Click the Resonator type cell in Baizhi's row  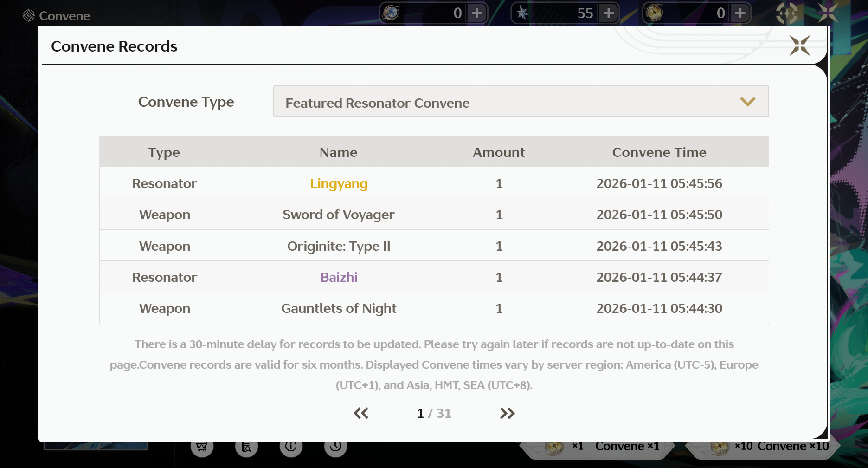click(165, 277)
